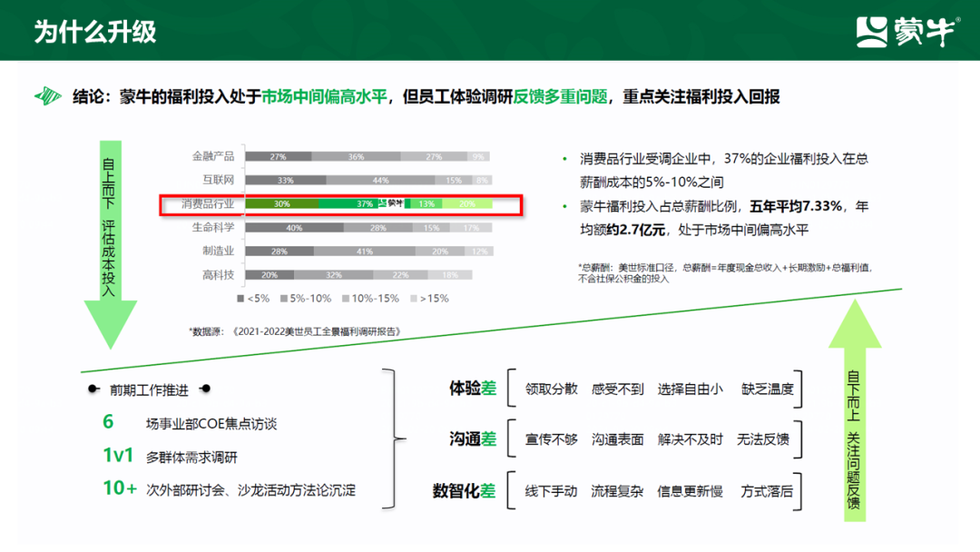Click the green leaf icon before 结论
Screen dimensions: 980x552
(48, 96)
